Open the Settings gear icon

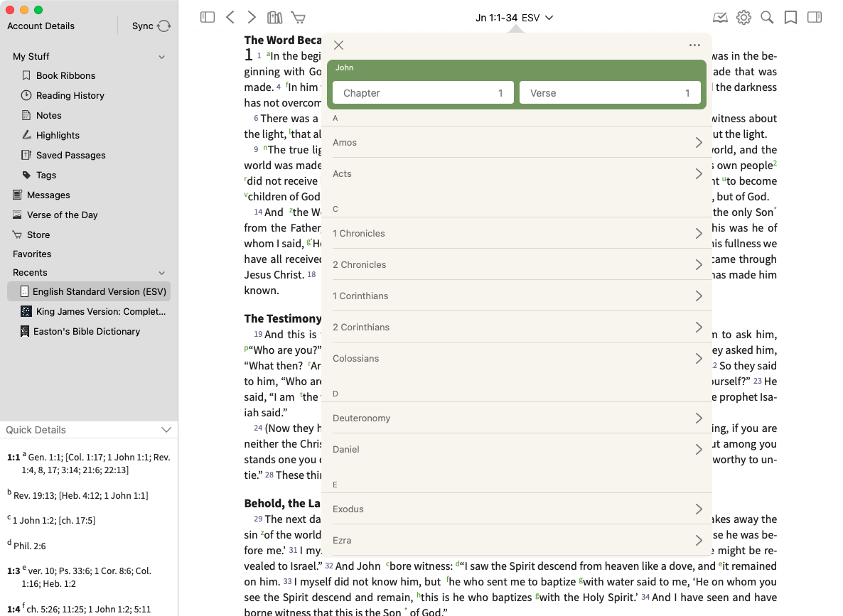pyautogui.click(x=743, y=17)
